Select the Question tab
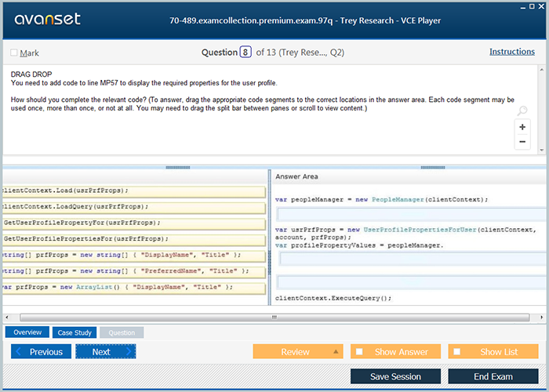Viewport: 549px width, 392px height. pyautogui.click(x=122, y=332)
